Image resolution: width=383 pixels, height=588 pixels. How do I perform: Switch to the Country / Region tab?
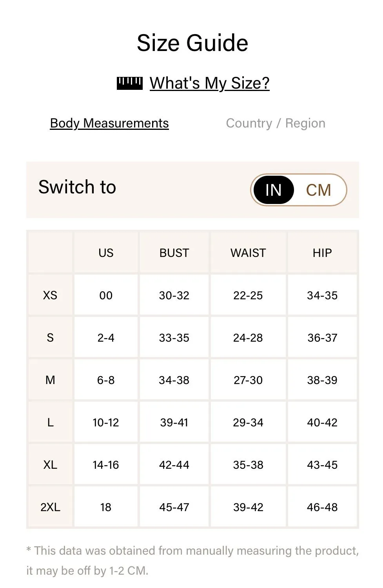point(276,123)
